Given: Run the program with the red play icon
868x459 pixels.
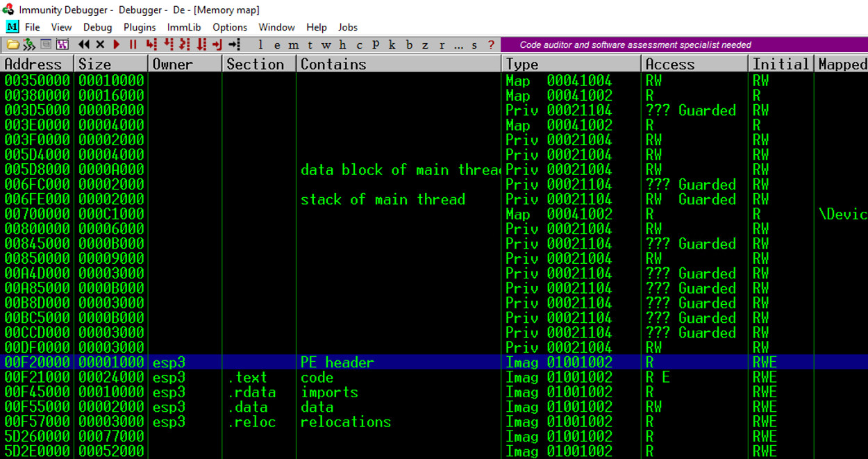Looking at the screenshot, I should coord(116,44).
